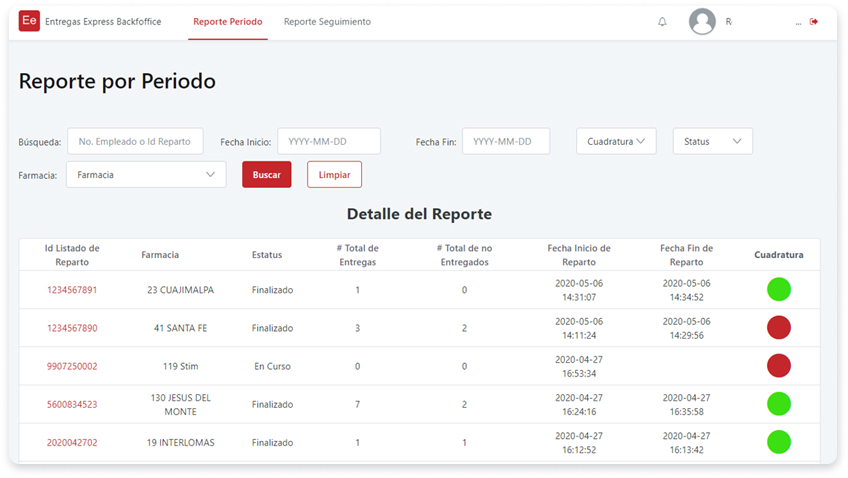Click the Fecha Inicio de Reparto header
Image resolution: width=848 pixels, height=478 pixels.
coord(579,255)
